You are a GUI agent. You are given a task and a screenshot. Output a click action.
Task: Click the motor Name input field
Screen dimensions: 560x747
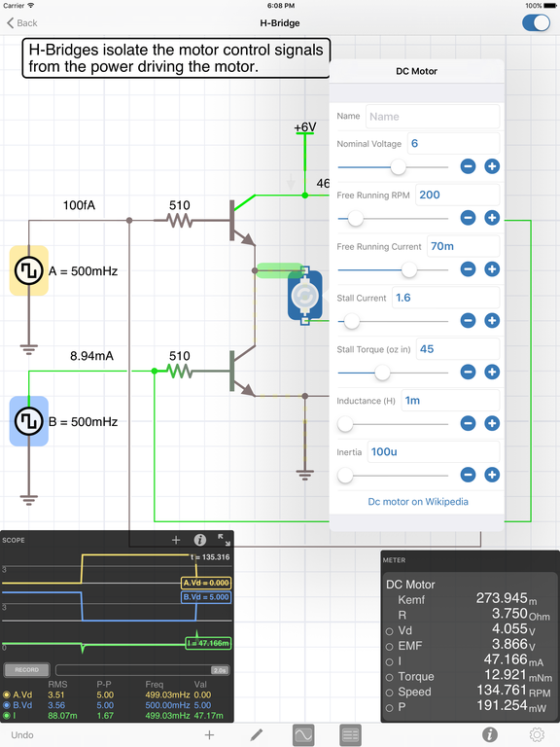[x=433, y=117]
